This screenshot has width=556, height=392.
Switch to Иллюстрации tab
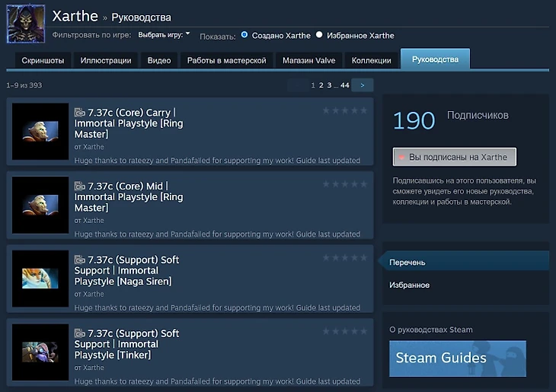[106, 60]
